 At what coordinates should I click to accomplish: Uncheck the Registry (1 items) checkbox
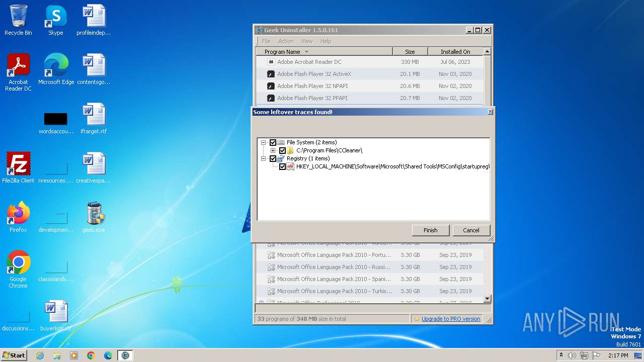coord(273,158)
